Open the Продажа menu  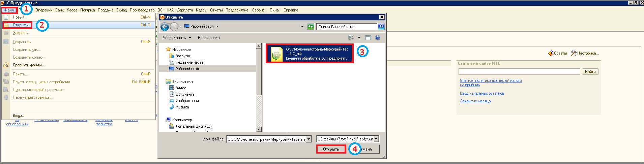pos(106,10)
